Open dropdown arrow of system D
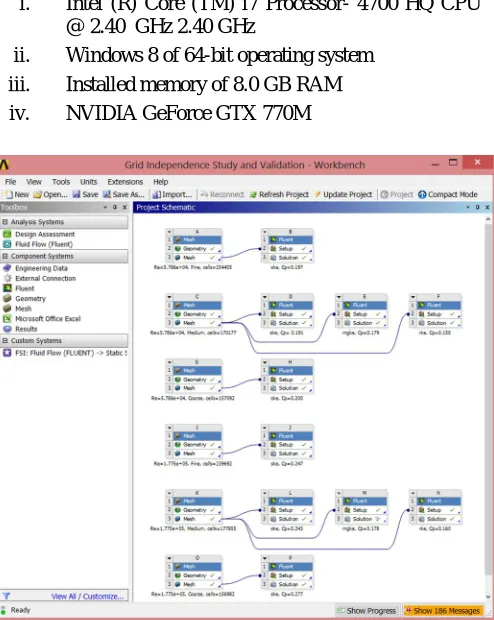494x620 pixels. pos(265,297)
